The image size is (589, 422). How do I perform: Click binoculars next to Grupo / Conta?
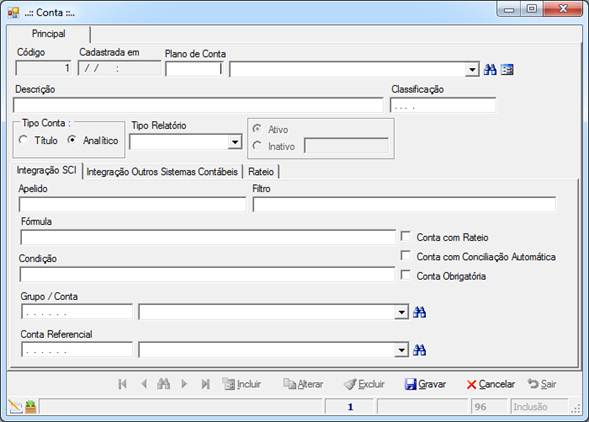[x=419, y=312]
